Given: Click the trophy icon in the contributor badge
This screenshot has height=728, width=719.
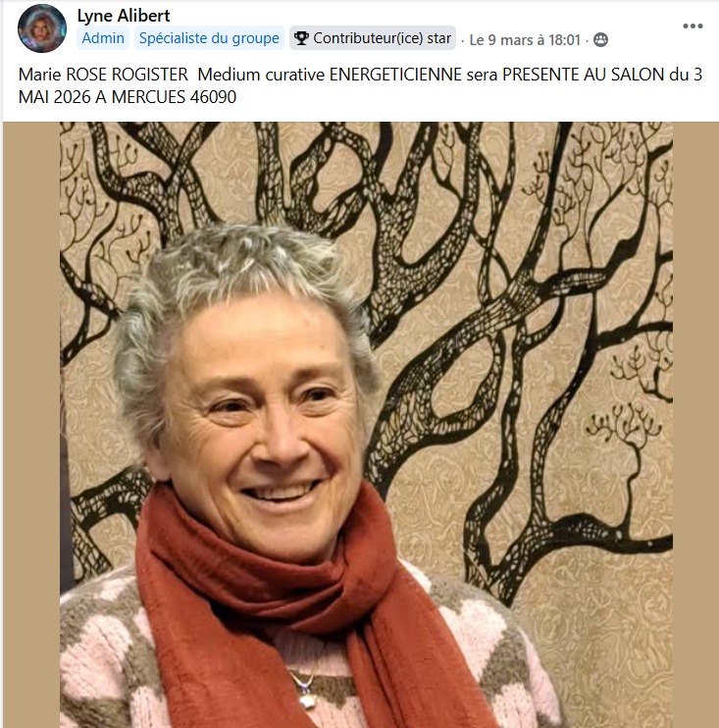Looking at the screenshot, I should click(x=301, y=38).
